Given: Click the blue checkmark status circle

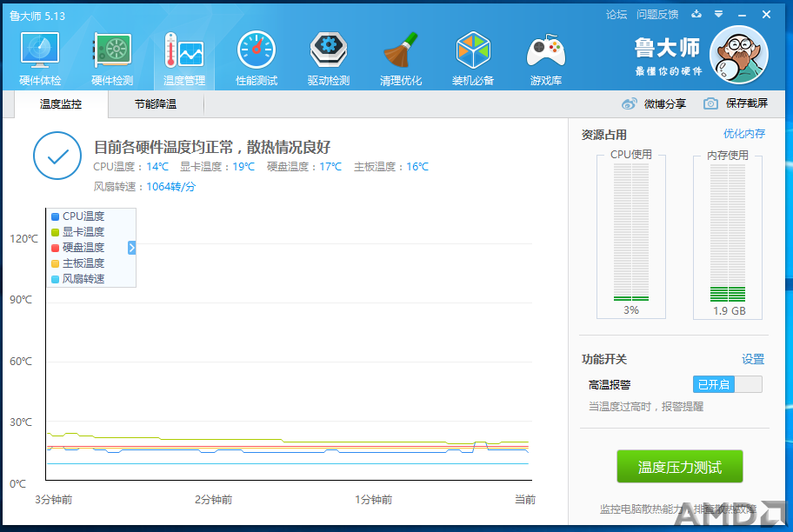Looking at the screenshot, I should click(57, 156).
